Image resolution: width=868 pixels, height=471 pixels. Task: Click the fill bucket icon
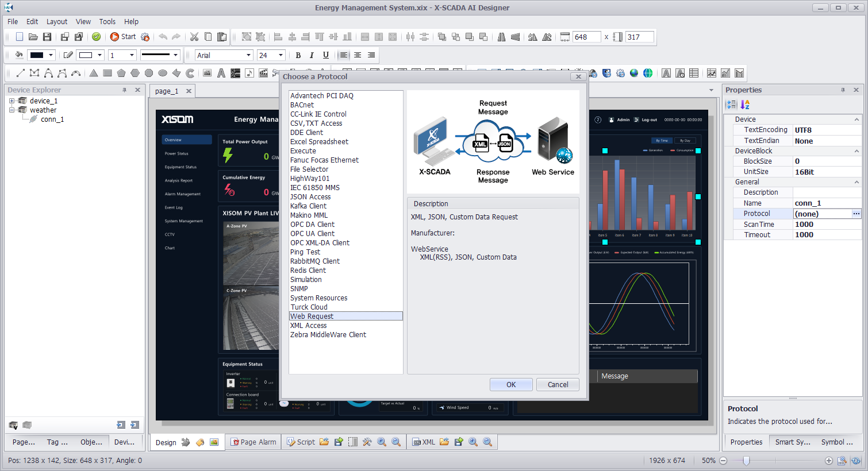pyautogui.click(x=19, y=55)
